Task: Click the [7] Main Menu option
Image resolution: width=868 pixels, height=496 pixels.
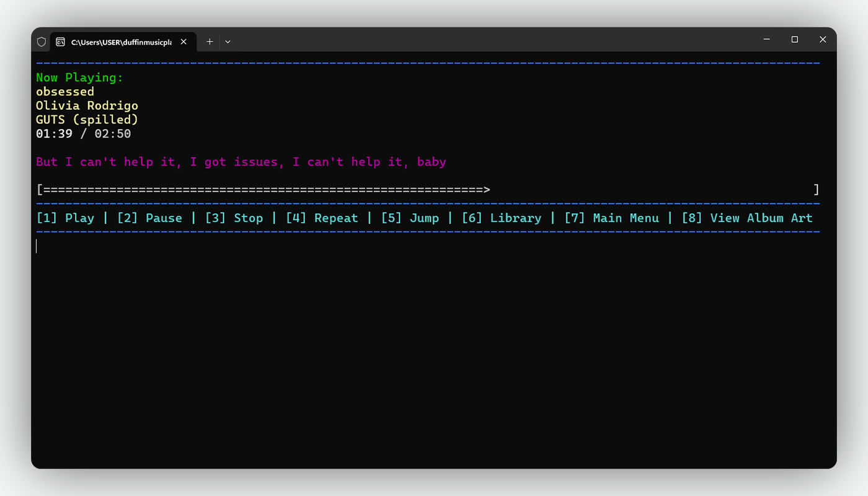Action: [x=611, y=218]
